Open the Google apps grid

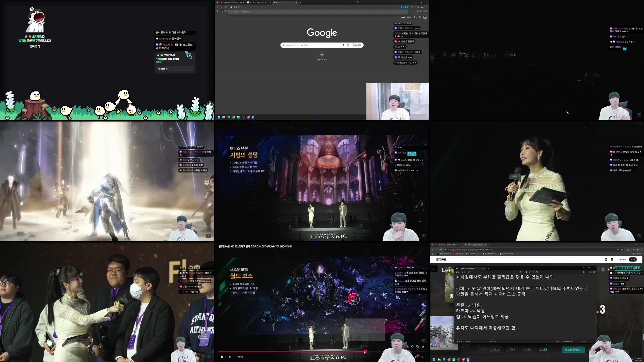click(420, 17)
